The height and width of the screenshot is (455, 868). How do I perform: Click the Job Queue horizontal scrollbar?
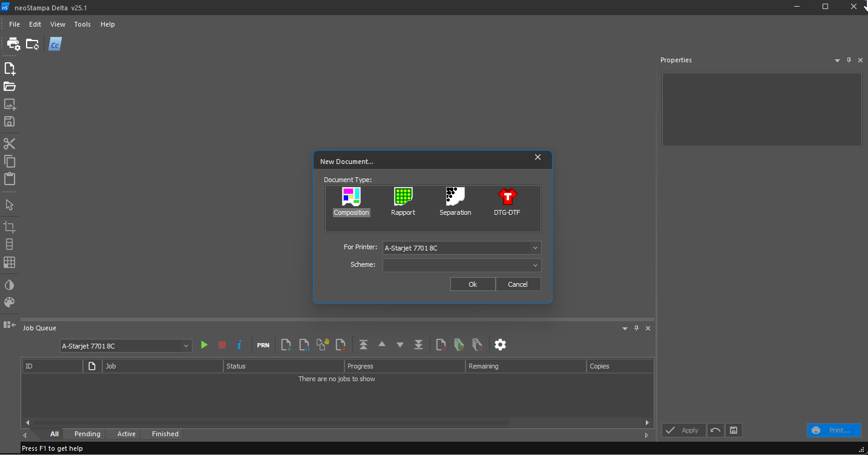coord(272,422)
